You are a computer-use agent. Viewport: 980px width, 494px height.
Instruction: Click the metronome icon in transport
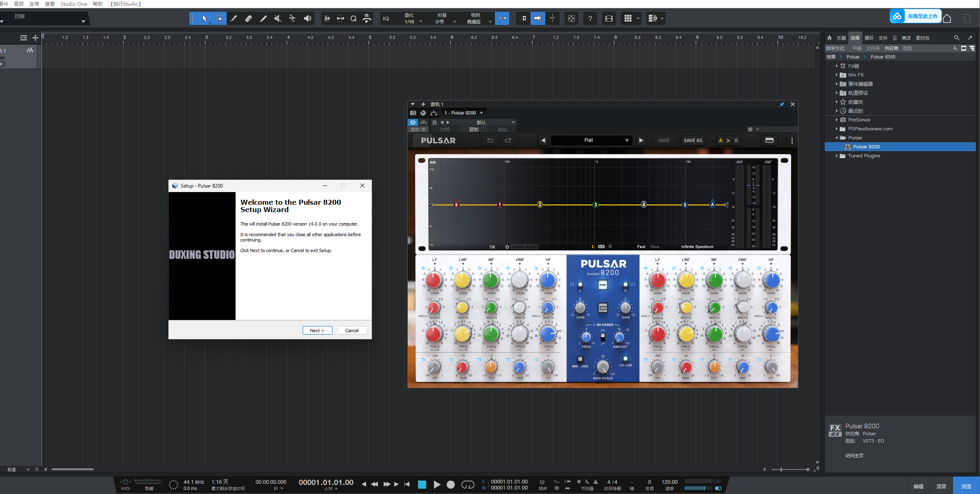pyautogui.click(x=596, y=482)
